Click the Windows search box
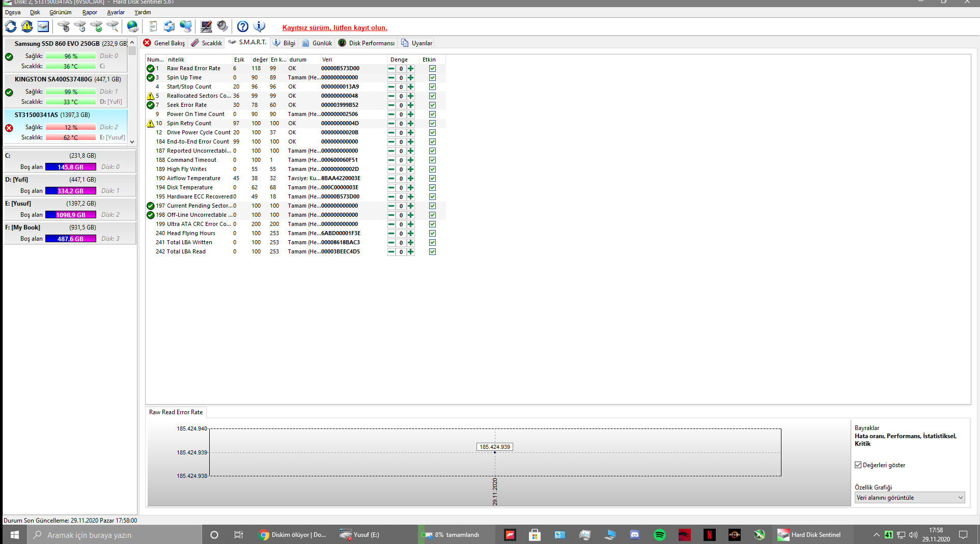 [x=115, y=535]
